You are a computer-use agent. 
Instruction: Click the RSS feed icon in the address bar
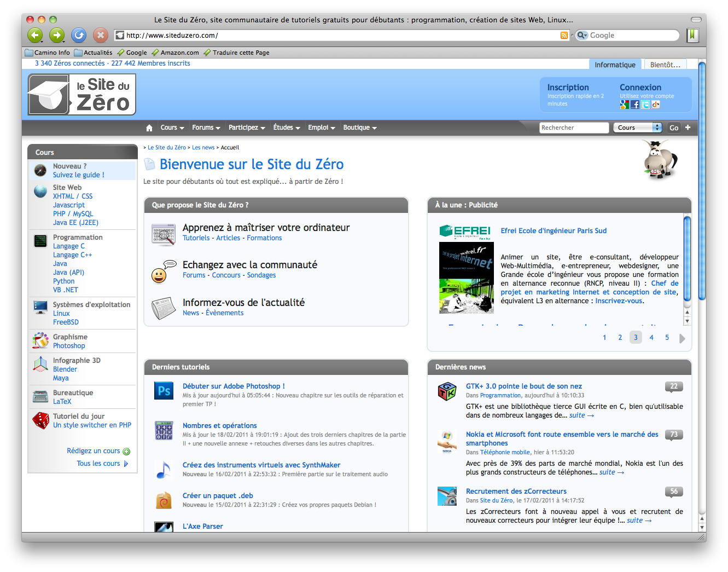[564, 36]
